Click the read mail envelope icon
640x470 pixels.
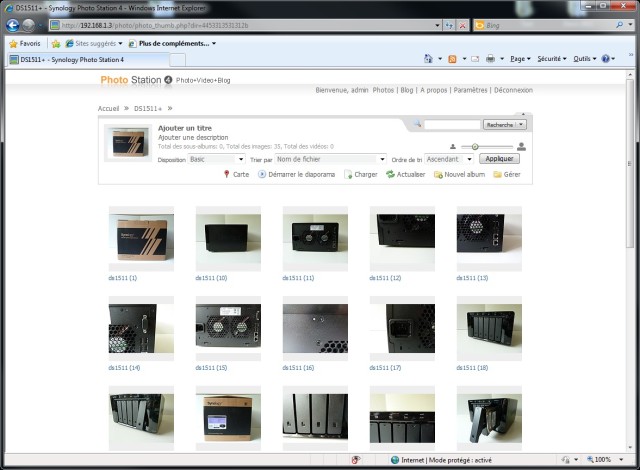pos(475,59)
